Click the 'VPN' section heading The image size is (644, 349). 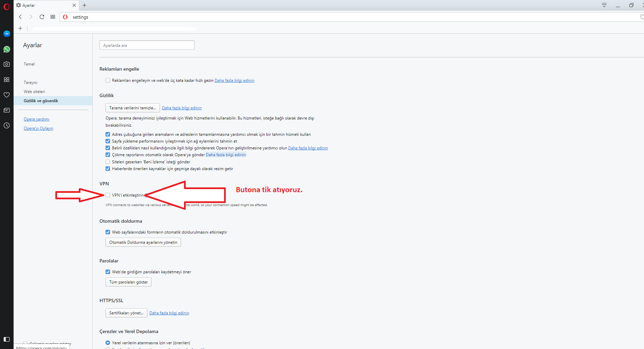click(x=104, y=184)
